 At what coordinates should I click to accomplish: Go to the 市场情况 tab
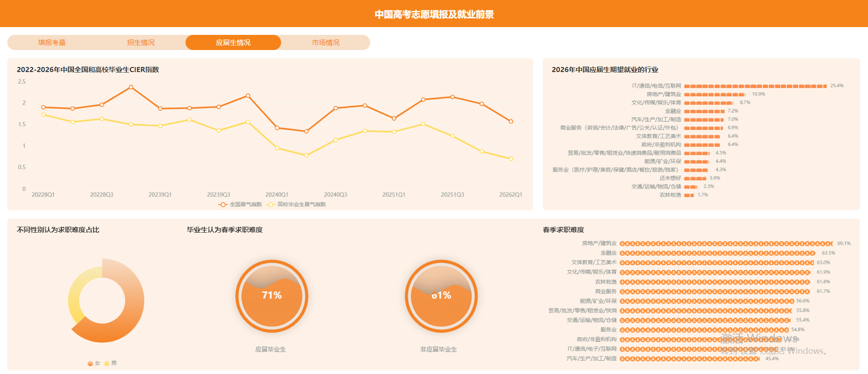(326, 42)
